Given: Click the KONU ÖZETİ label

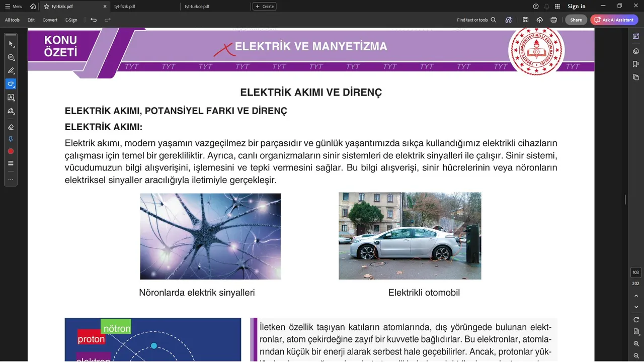Looking at the screenshot, I should [60, 46].
